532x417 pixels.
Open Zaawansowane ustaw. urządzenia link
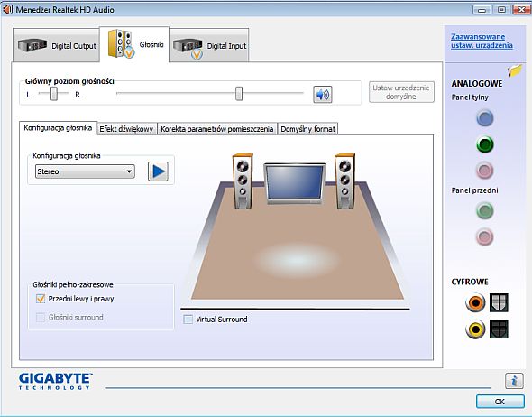[x=482, y=42]
